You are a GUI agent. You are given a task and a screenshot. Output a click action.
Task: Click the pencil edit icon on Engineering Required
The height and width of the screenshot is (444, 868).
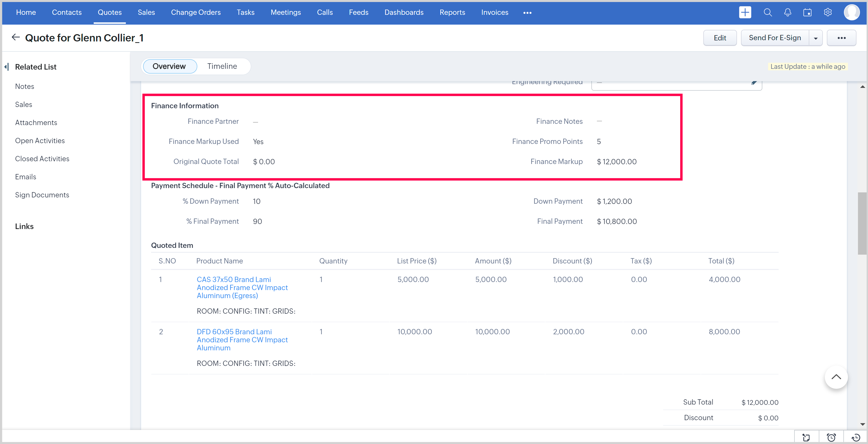[x=754, y=83]
